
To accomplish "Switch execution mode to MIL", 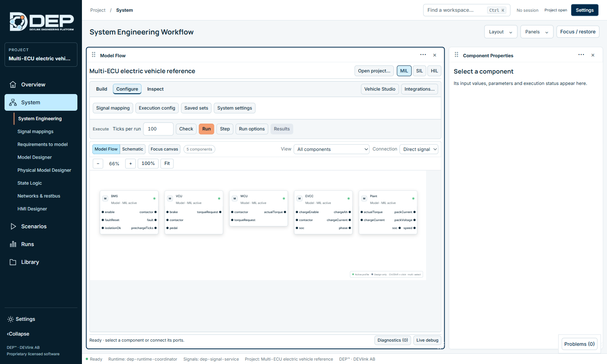I will click(x=404, y=71).
